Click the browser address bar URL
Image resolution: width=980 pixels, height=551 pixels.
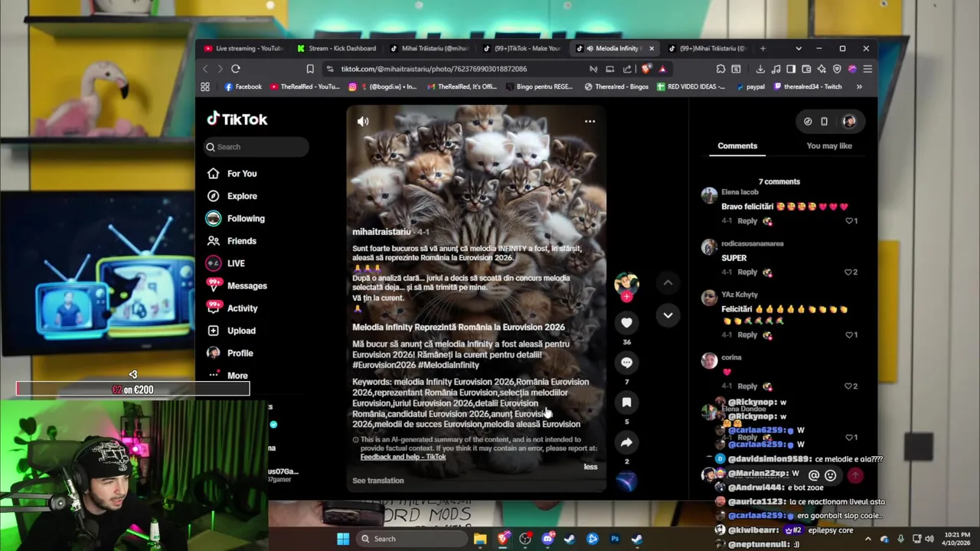[x=434, y=69]
